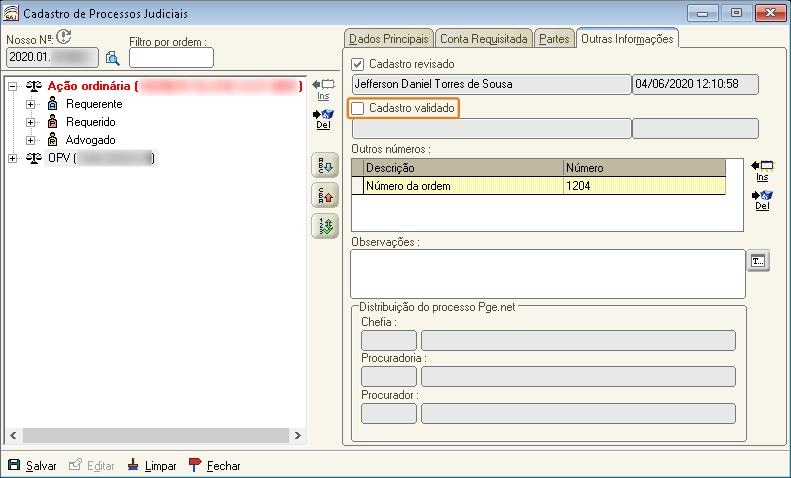The image size is (791, 478).
Task: Click the Del icon next to Outros números
Action: [762, 200]
